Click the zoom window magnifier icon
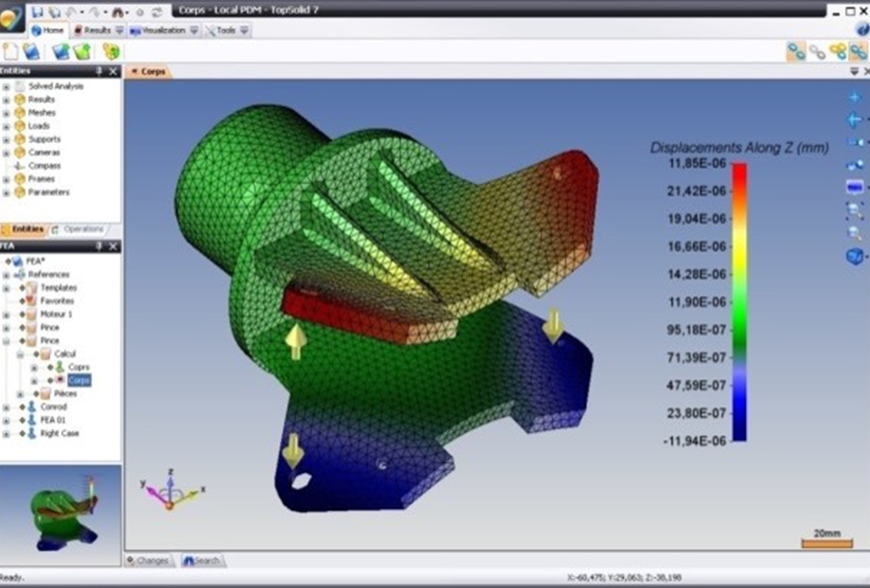This screenshot has width=870, height=588. click(x=854, y=211)
